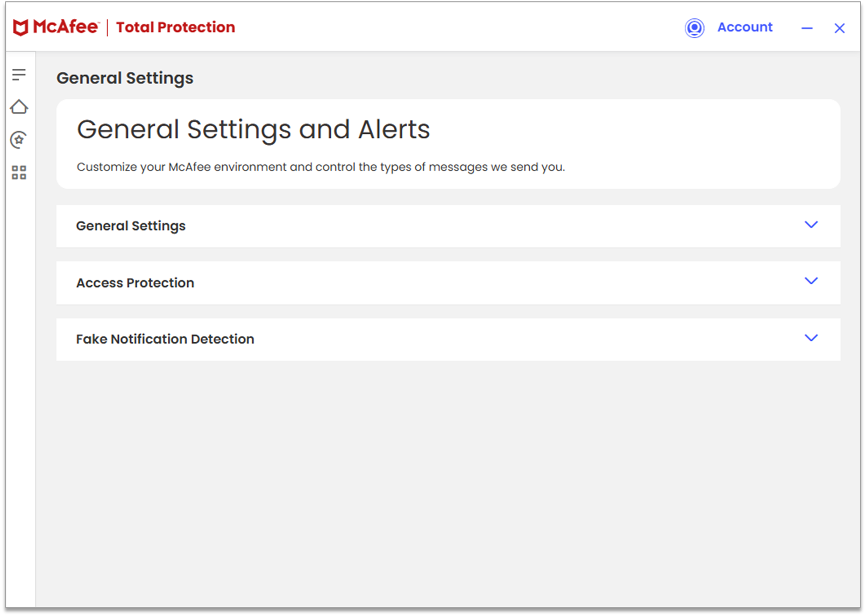Go to the Home icon in sidebar
The width and height of the screenshot is (866, 616).
pos(19,107)
